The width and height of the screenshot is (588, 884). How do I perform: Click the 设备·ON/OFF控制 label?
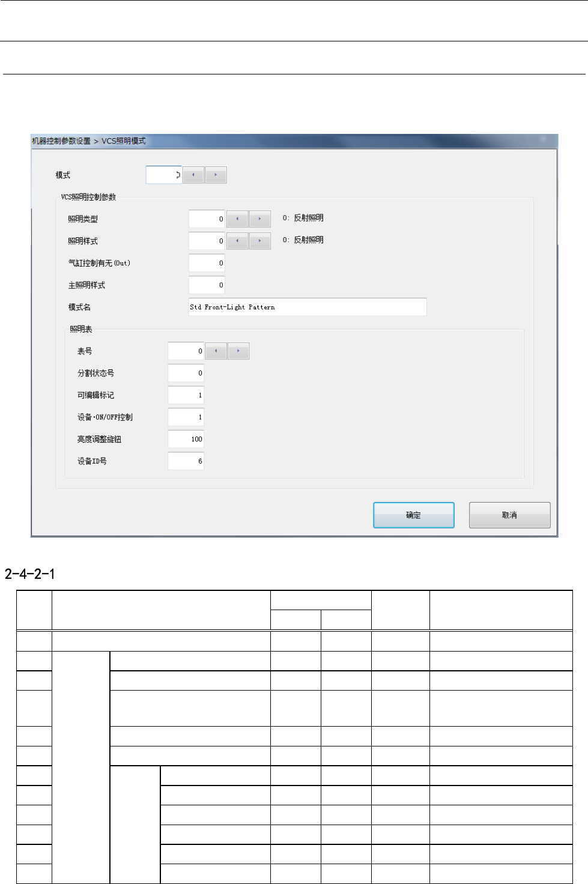click(105, 417)
